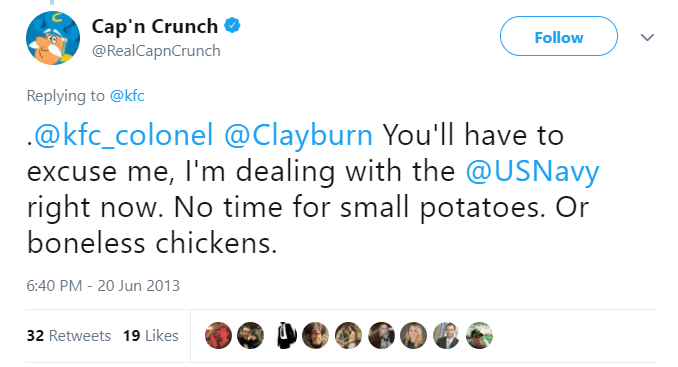Image resolution: width=678 pixels, height=367 pixels.
Task: Open the Cap'n Crunch cartoon profile avatar
Action: [x=53, y=38]
